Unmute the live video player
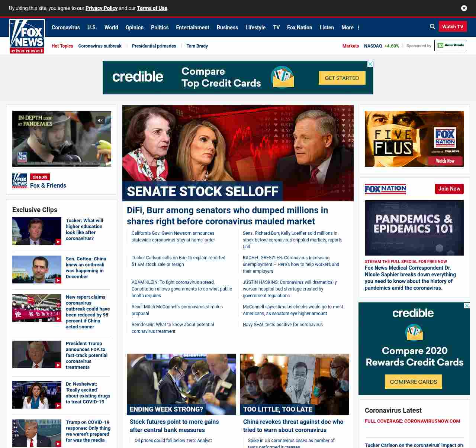Screen dimensions: 476x448 (x=100, y=120)
